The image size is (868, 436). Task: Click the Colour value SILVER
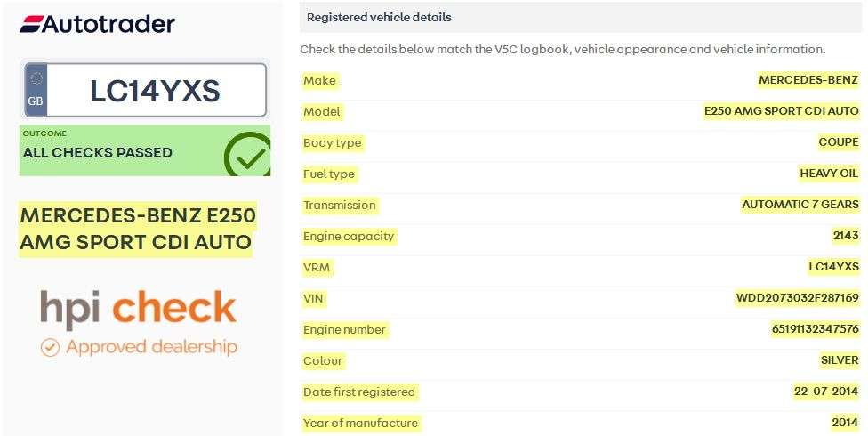pos(840,360)
